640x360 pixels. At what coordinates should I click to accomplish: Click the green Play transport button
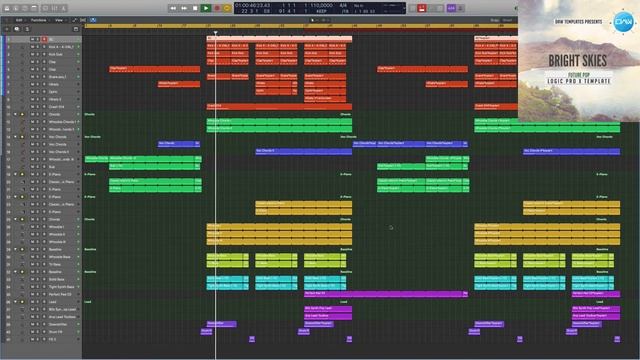[206, 8]
